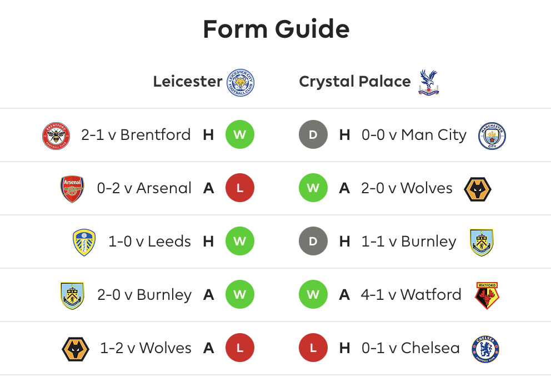Screen dimensions: 551x392
Task: Open the Brentford bee badge
Action: 56,136
